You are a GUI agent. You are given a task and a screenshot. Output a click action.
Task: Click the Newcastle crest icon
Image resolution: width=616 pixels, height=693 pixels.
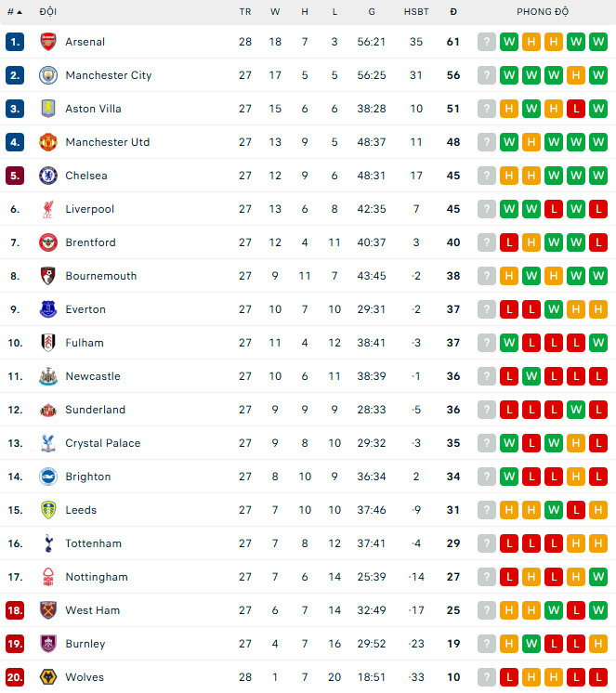click(48, 376)
